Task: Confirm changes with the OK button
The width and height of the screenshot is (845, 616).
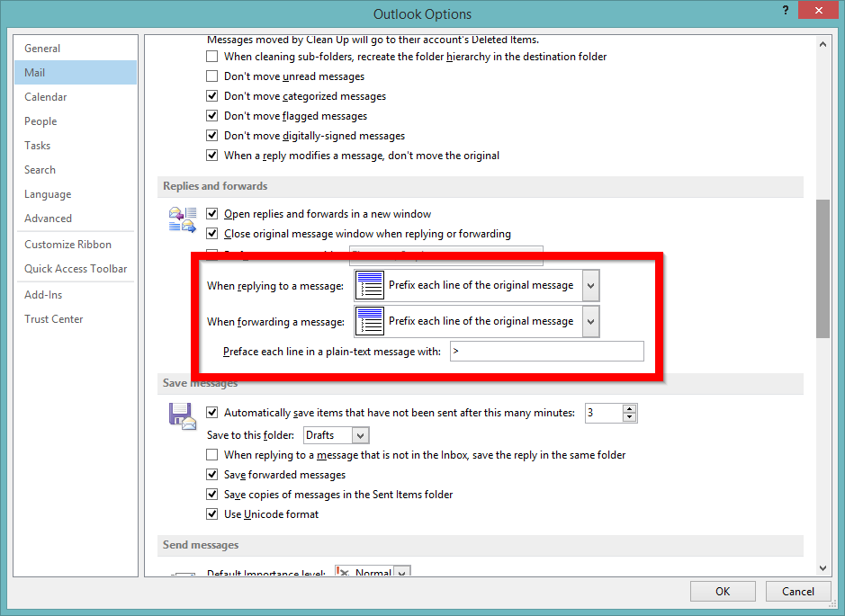Action: 723,591
